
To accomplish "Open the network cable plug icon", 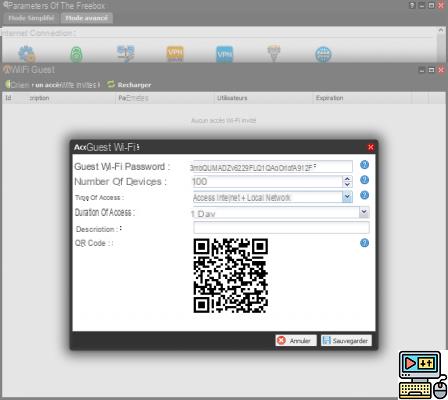I will pos(274,54).
